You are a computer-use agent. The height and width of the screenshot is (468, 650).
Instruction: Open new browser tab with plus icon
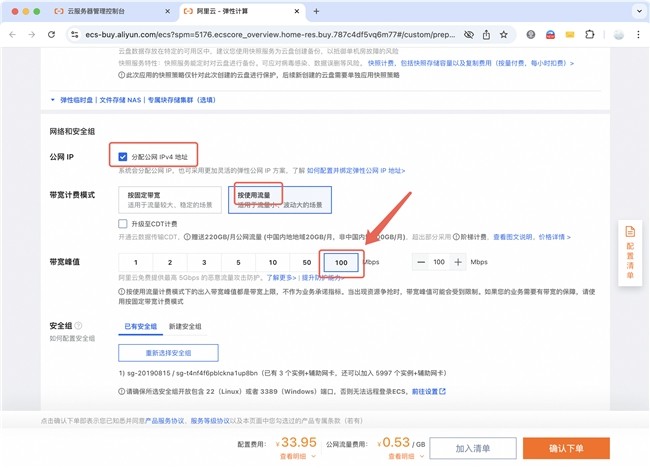point(317,12)
